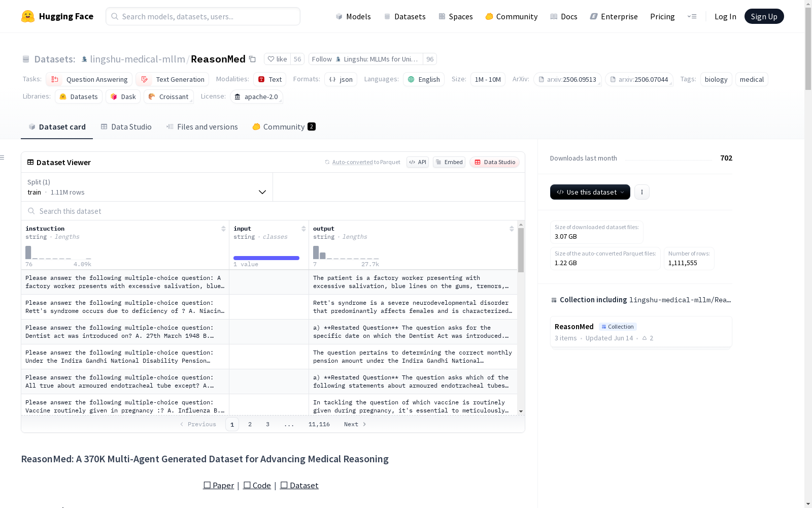The image size is (812, 508).
Task: Select the Dentist act question row
Action: tap(269, 332)
